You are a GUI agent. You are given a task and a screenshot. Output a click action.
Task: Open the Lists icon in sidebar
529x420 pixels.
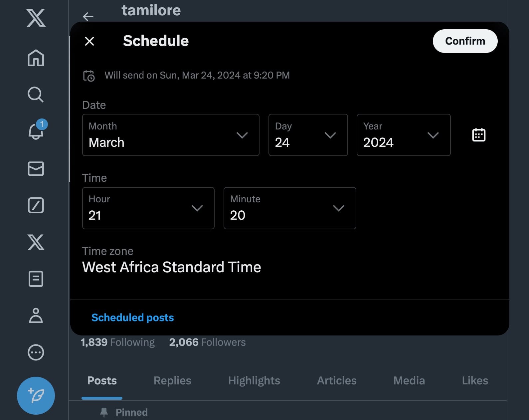[36, 279]
